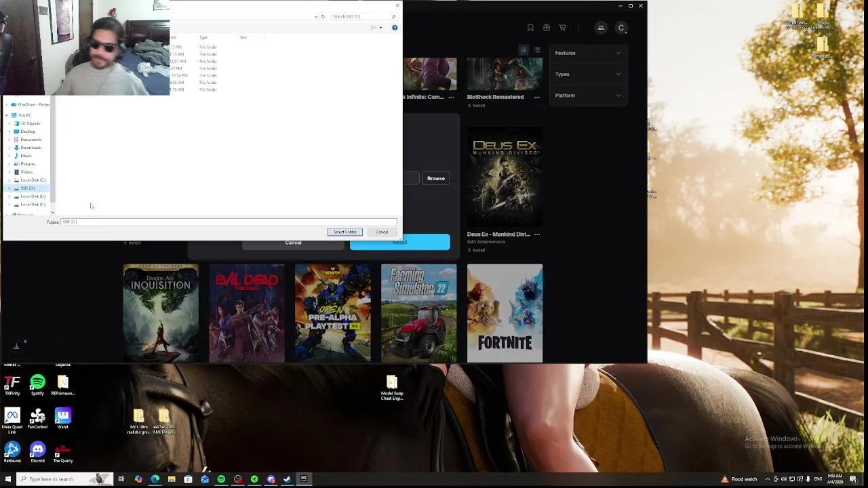Click Windows Start button
This screenshot has height=488, width=868.
pos(8,479)
